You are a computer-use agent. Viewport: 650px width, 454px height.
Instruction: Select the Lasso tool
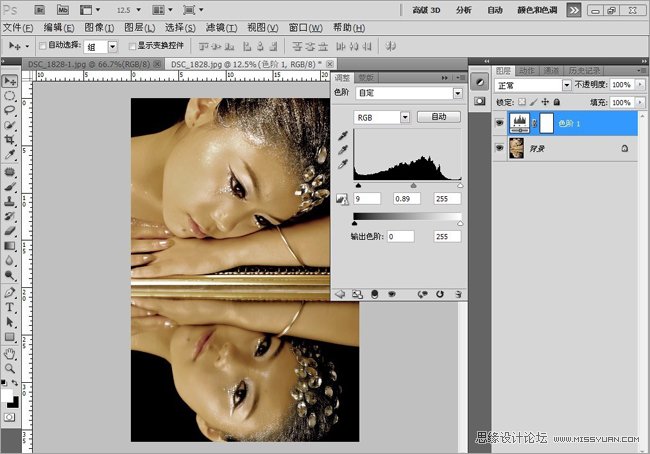[10, 110]
